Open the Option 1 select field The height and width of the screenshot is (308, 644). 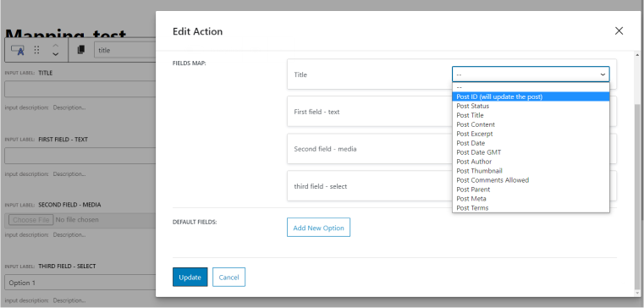(80, 283)
